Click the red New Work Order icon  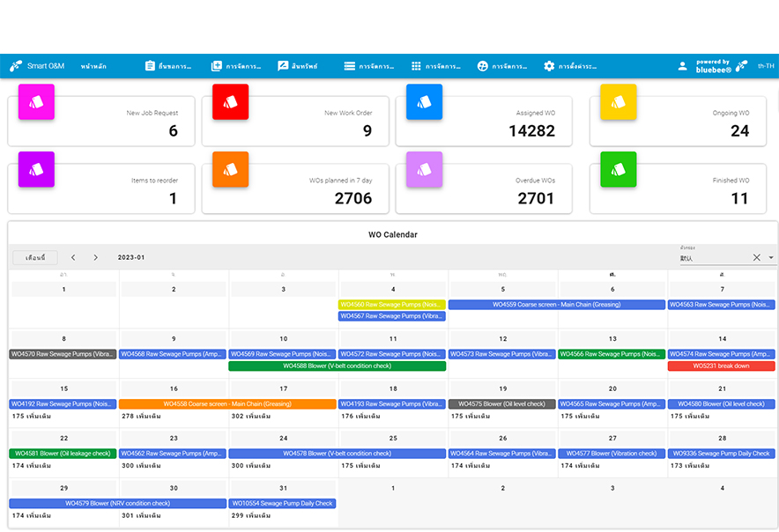230,102
